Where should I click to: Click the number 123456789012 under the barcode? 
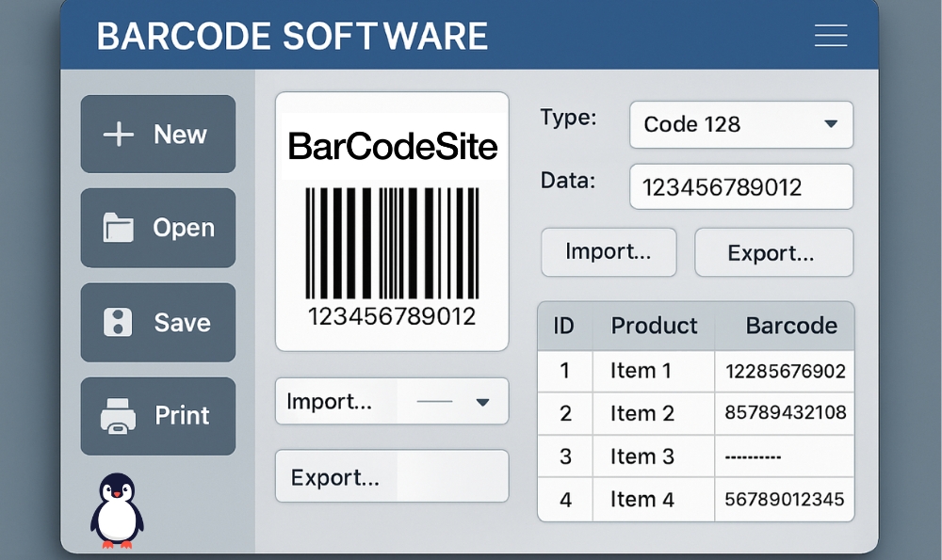point(392,316)
